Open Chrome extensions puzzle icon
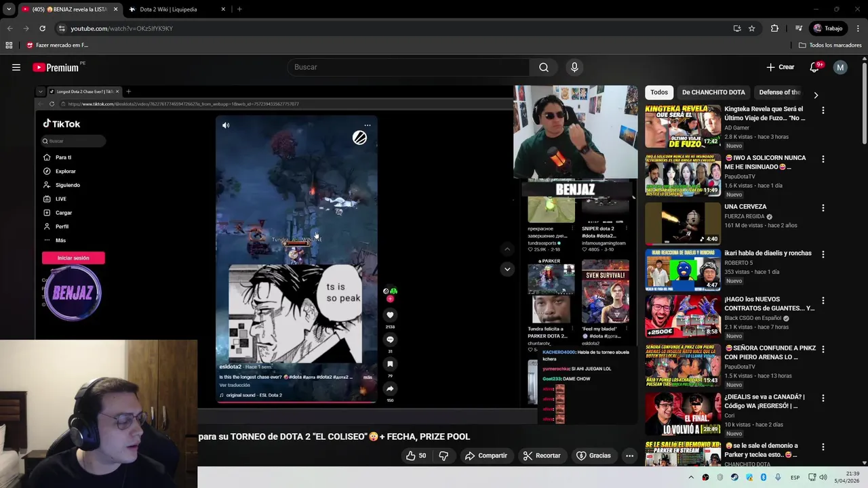Image resolution: width=868 pixels, height=488 pixels. point(774,28)
